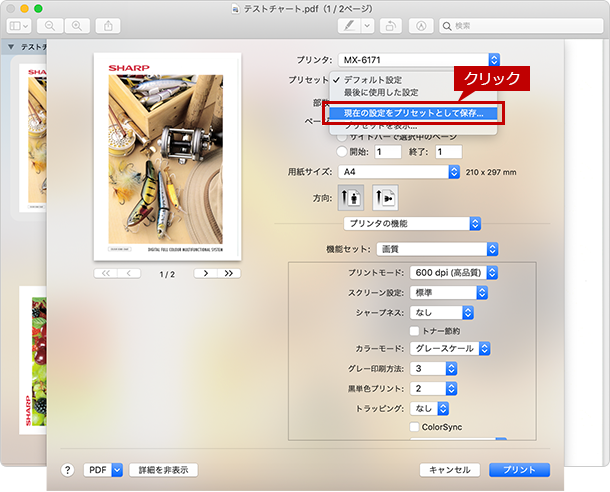Open トラッピング なし dropdown

pyautogui.click(x=429, y=408)
